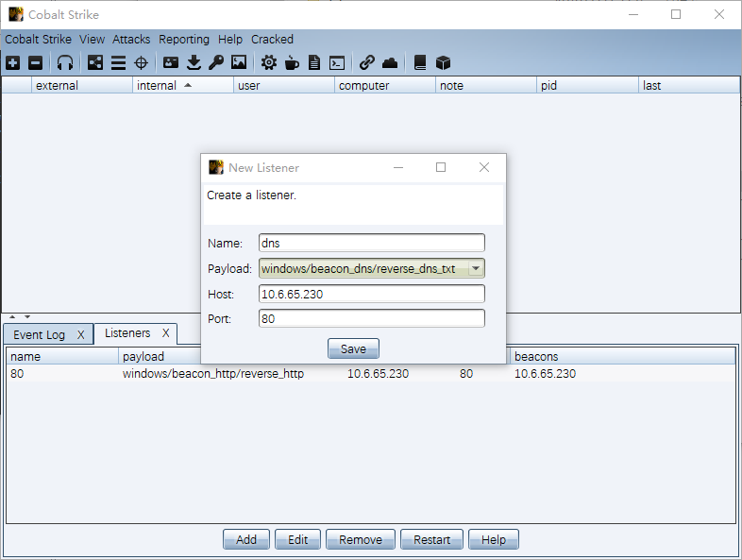This screenshot has height=560, width=742.
Task: Open Screenshots via the picture icon
Action: pos(239,62)
